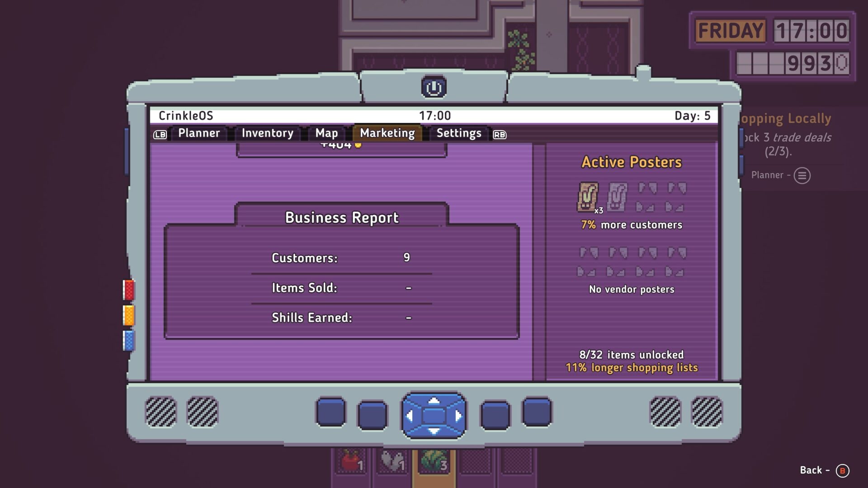The width and height of the screenshot is (868, 488).
Task: Select the active customer poster with x3
Action: pyautogui.click(x=588, y=197)
